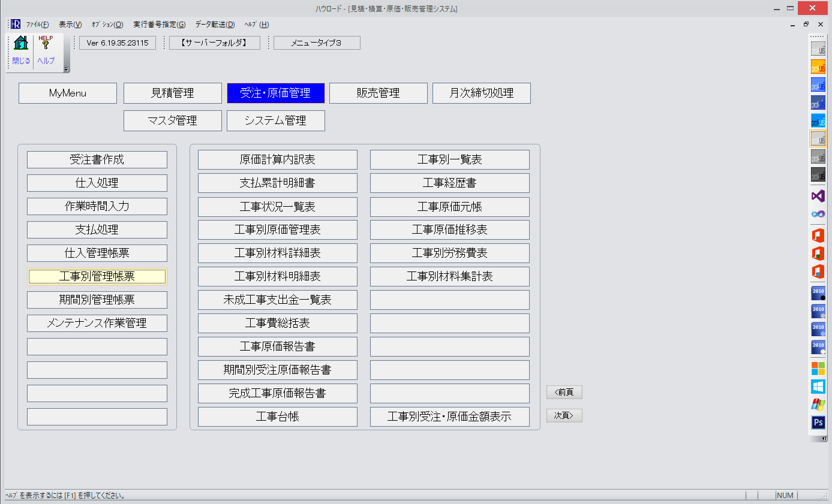832x504 pixels.
Task: Open the ファイル(F) menu
Action: [37, 25]
